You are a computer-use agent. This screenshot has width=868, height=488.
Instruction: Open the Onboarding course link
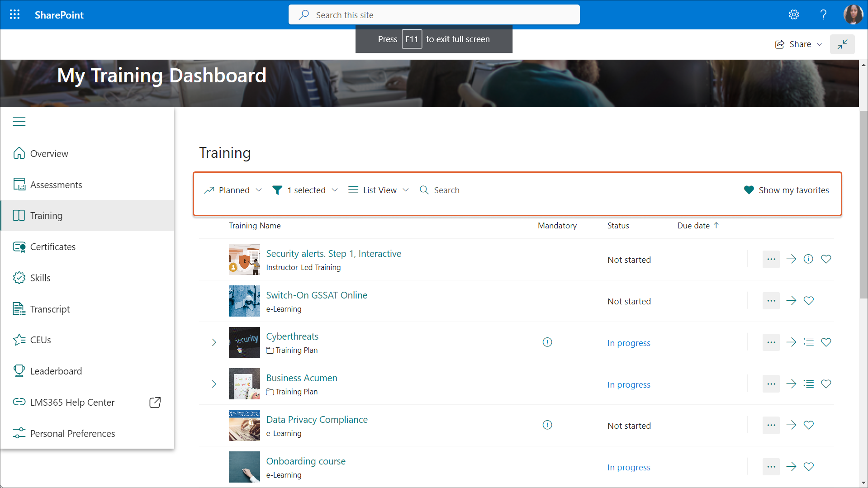pyautogui.click(x=306, y=461)
